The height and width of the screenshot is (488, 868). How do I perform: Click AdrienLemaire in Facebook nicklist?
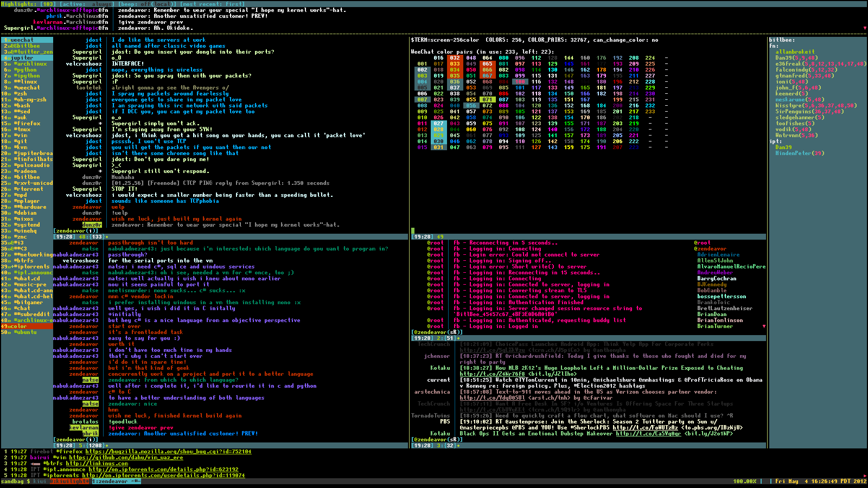[718, 255]
